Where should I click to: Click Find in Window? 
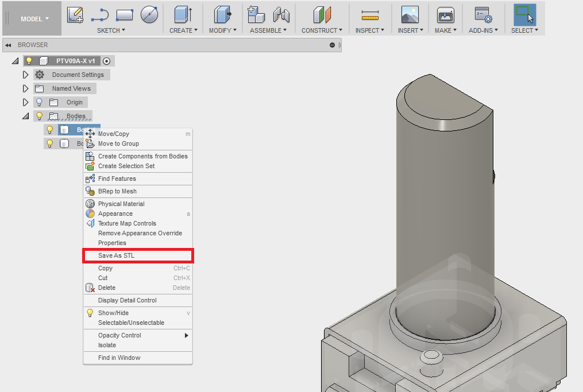coord(119,358)
